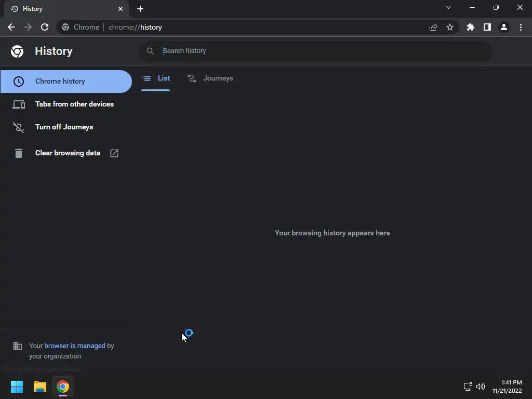This screenshot has width=532, height=399.
Task: Open a new tab with plus button
Action: (140, 9)
